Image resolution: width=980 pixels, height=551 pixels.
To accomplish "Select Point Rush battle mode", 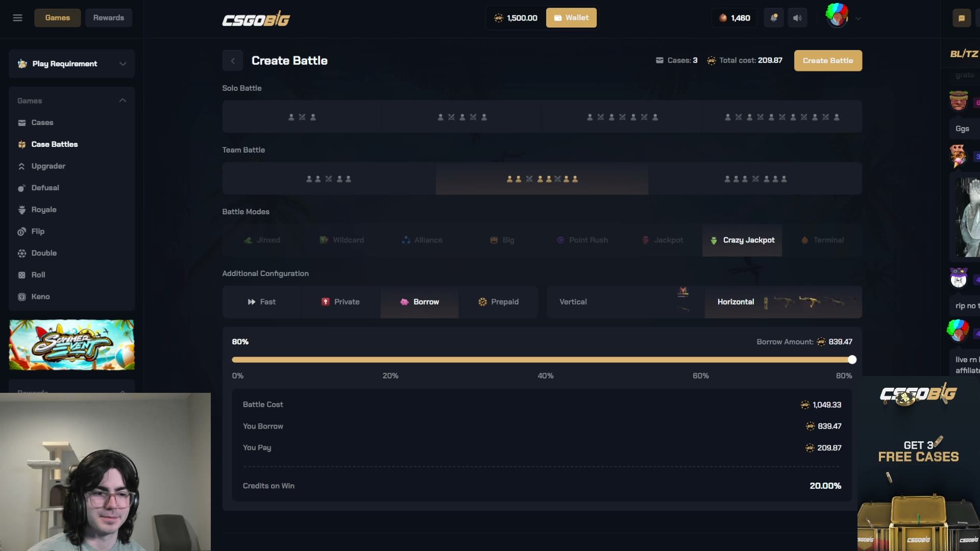I will [582, 240].
